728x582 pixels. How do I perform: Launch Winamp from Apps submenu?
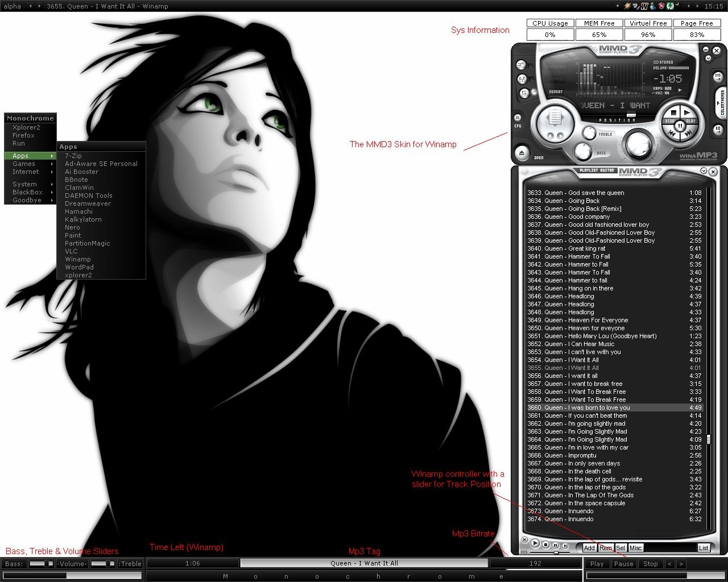tap(101, 259)
